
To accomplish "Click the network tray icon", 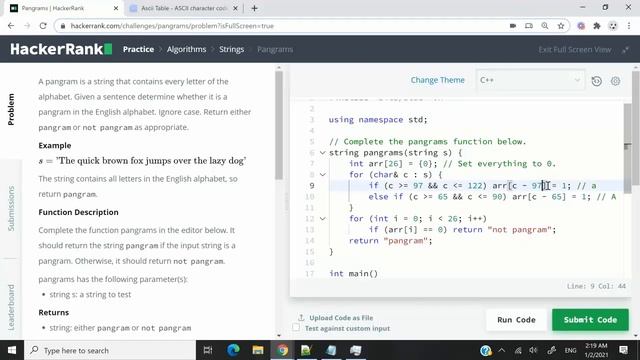I will [518, 350].
